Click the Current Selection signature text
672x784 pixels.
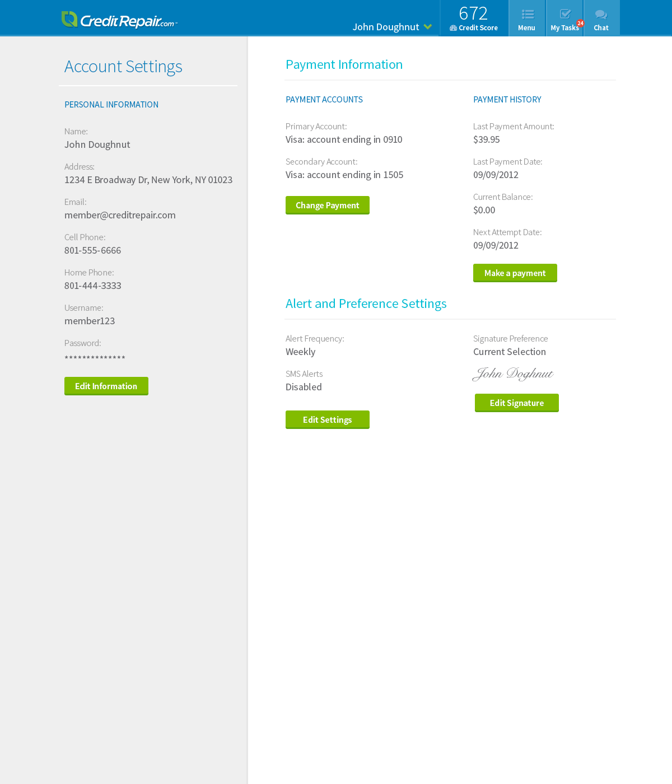point(510,352)
